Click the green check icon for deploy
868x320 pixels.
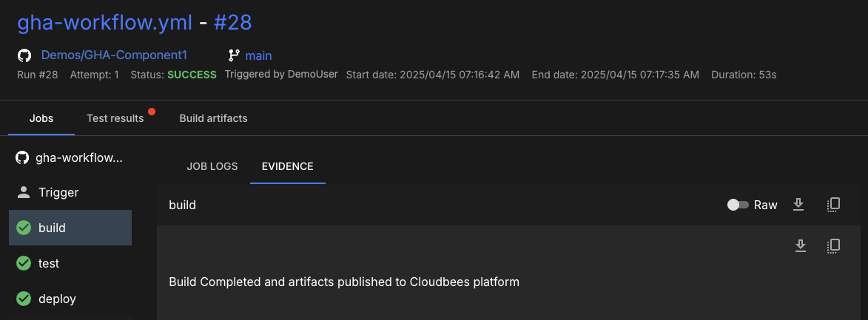point(24,299)
